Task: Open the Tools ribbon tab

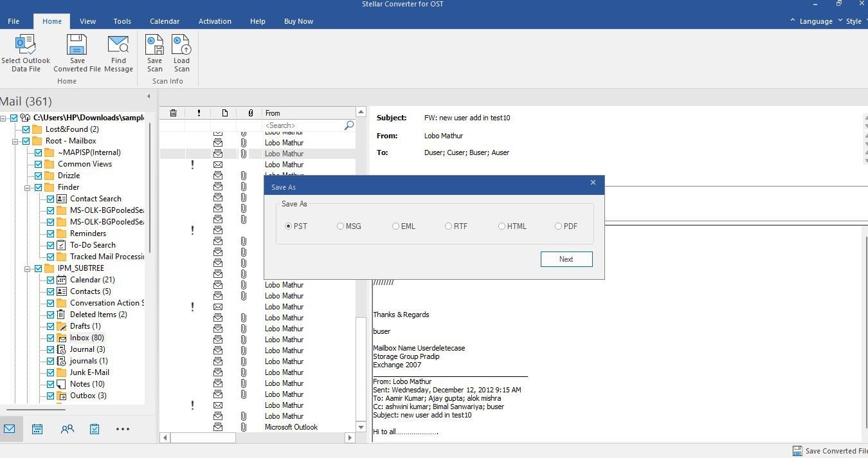Action: (122, 21)
